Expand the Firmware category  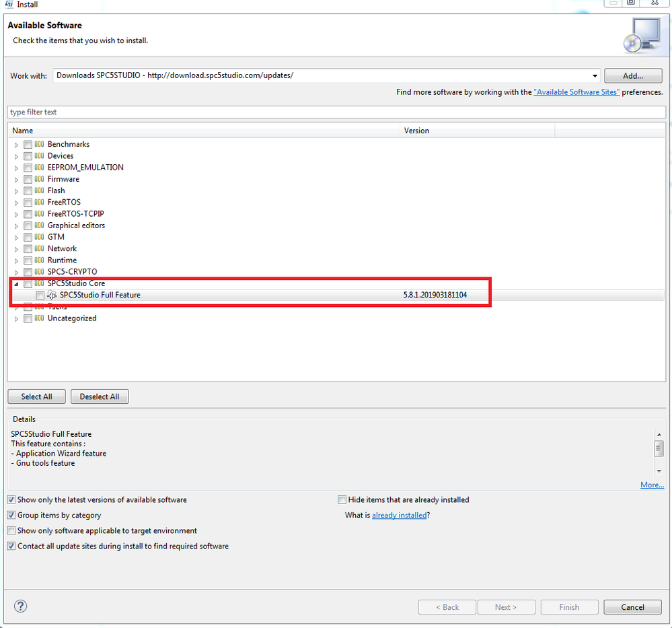pos(16,180)
